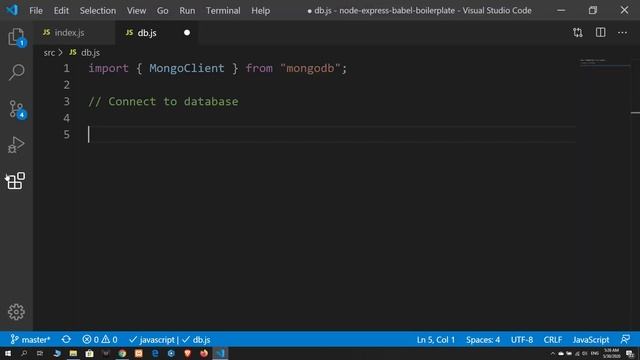Click the errors and warnings count
Image resolution: width=640 pixels, height=360 pixels.
pyautogui.click(x=100, y=339)
